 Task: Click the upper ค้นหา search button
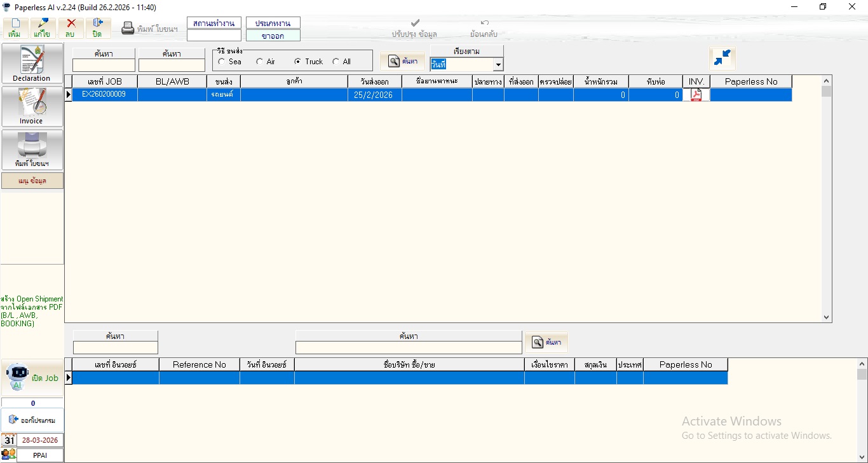(403, 61)
